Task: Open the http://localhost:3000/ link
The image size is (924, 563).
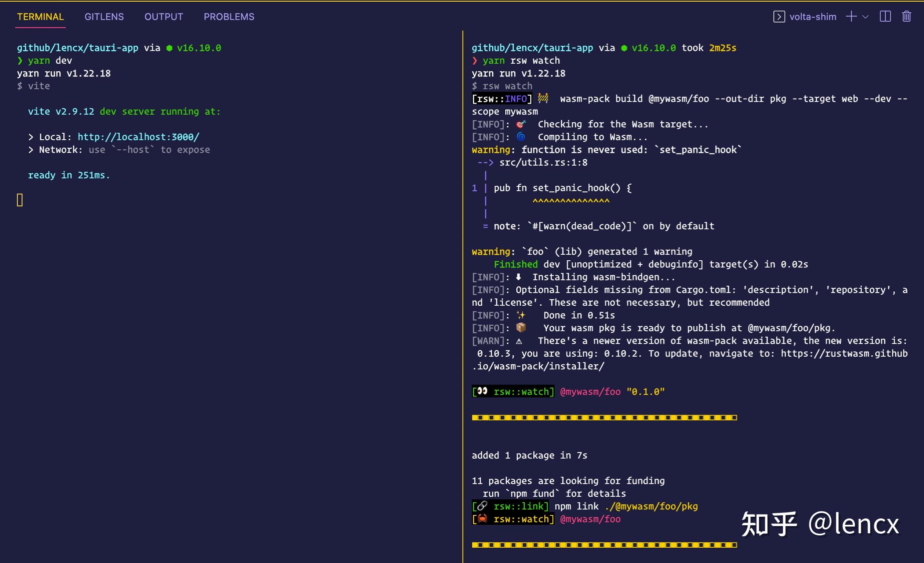Action: (138, 137)
